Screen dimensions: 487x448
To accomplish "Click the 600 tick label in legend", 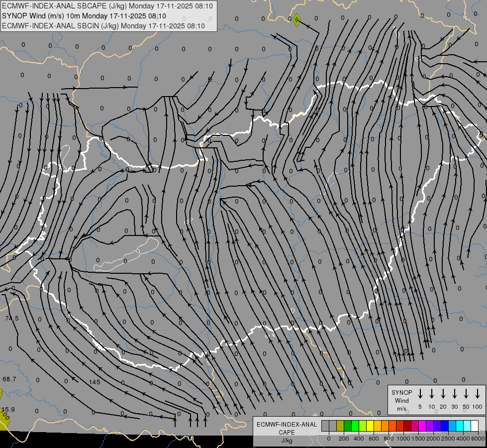I will [x=374, y=439].
